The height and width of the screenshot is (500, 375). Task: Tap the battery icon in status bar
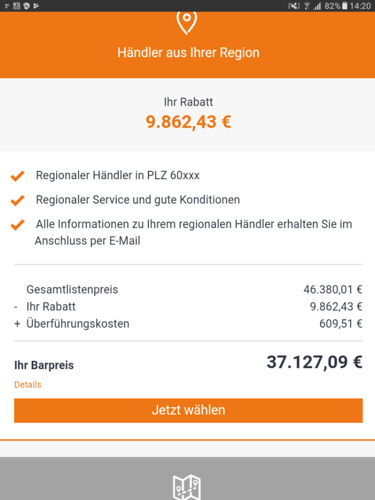345,6
